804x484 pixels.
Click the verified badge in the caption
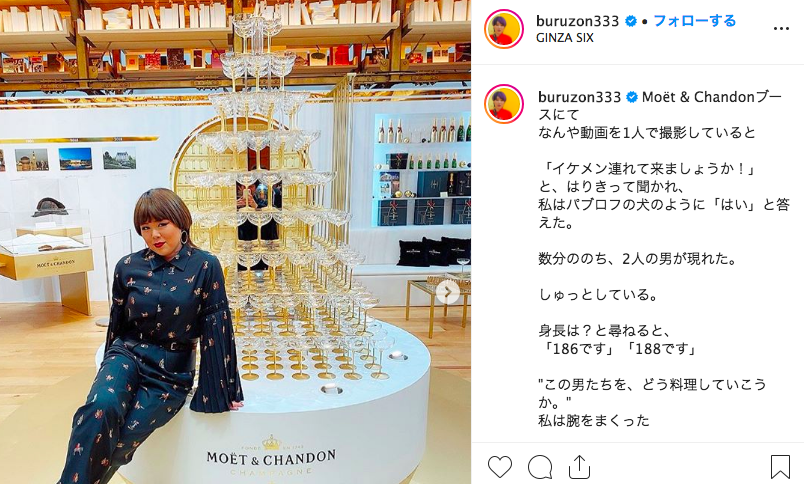pos(632,97)
